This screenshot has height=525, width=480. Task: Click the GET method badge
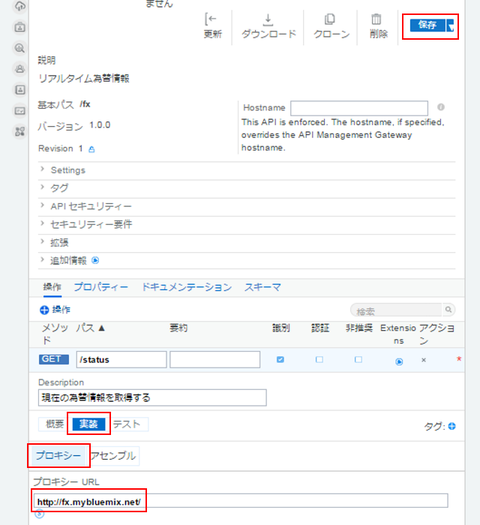pyautogui.click(x=54, y=359)
